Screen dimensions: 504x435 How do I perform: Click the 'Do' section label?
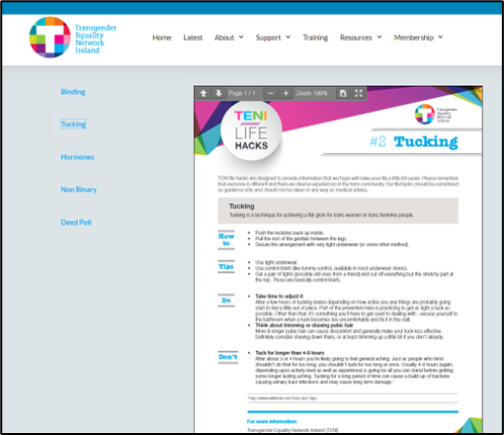pos(226,301)
